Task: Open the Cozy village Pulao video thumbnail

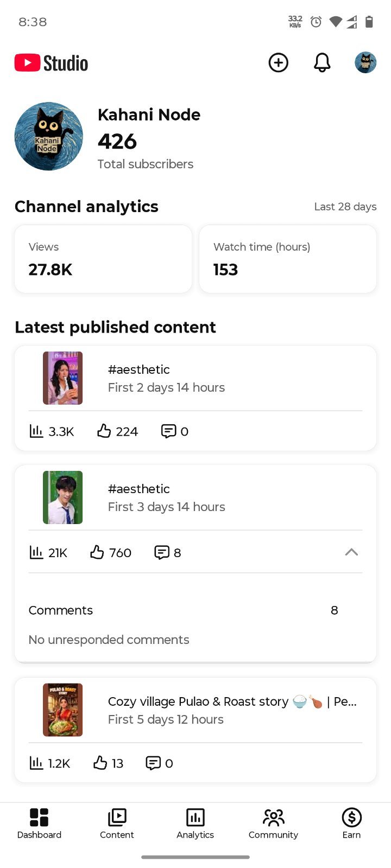Action: click(x=63, y=710)
